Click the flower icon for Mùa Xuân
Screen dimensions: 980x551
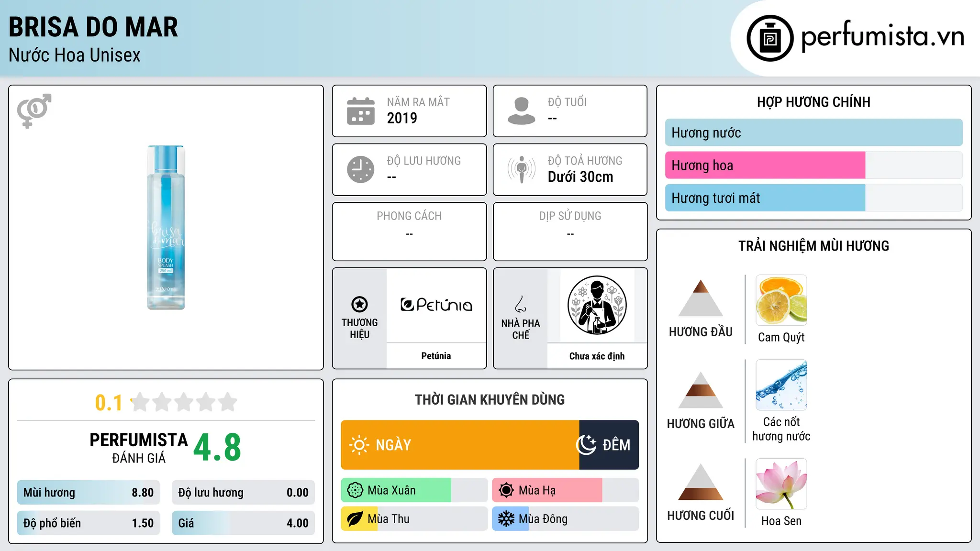[x=355, y=490]
